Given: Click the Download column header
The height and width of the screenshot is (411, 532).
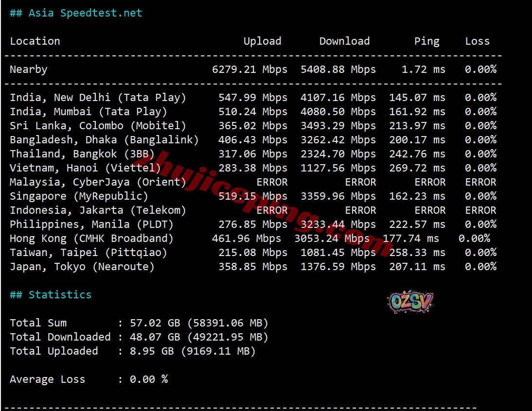Looking at the screenshot, I should tap(344, 41).
